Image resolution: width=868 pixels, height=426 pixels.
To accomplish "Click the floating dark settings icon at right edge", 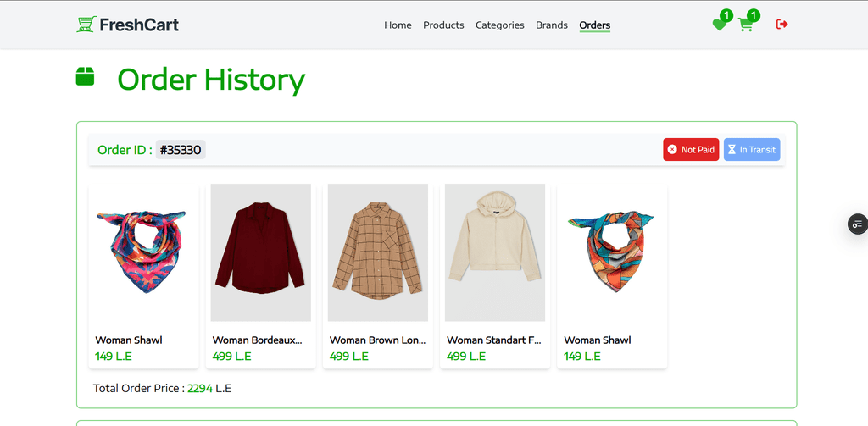I will [x=858, y=224].
